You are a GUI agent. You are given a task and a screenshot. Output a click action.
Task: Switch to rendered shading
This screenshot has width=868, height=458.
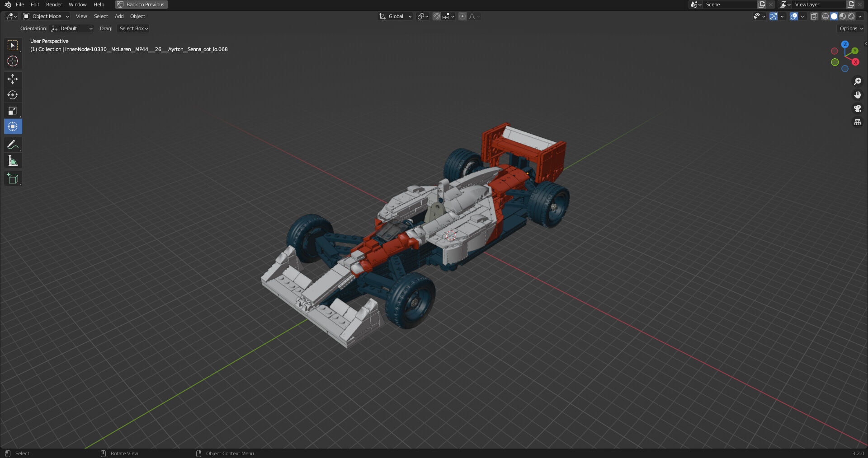click(851, 16)
